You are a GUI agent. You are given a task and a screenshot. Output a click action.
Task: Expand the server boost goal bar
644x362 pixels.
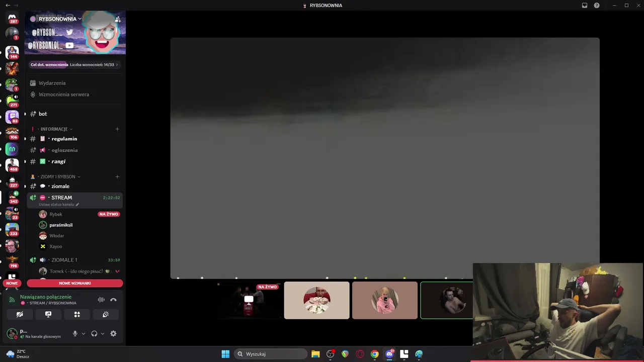(74, 64)
